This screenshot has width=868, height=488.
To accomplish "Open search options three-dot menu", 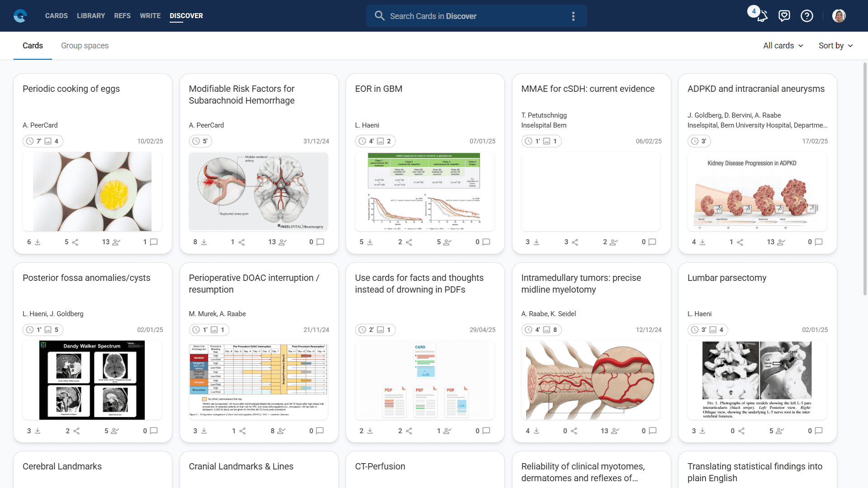I will [x=573, y=16].
